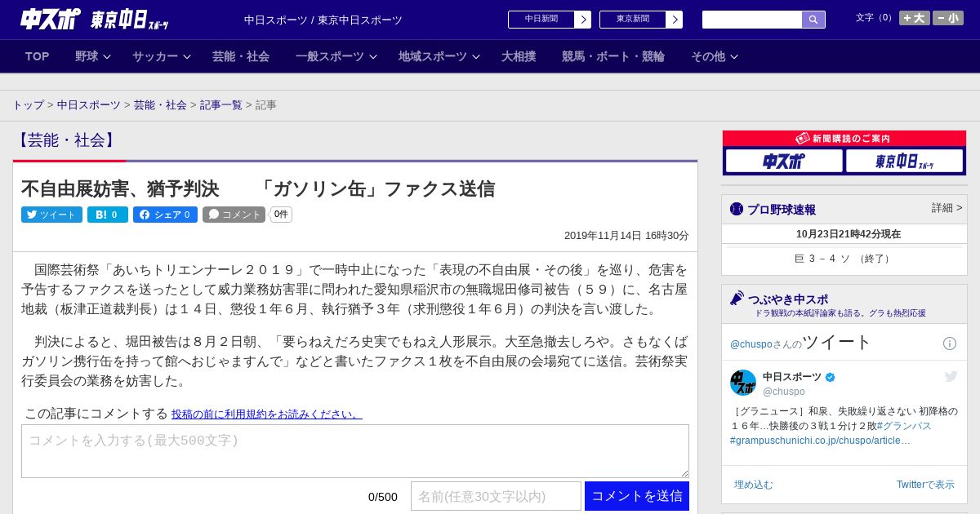Click arrow beside 中日新聞 button
This screenshot has width=980, height=514.
tap(583, 20)
